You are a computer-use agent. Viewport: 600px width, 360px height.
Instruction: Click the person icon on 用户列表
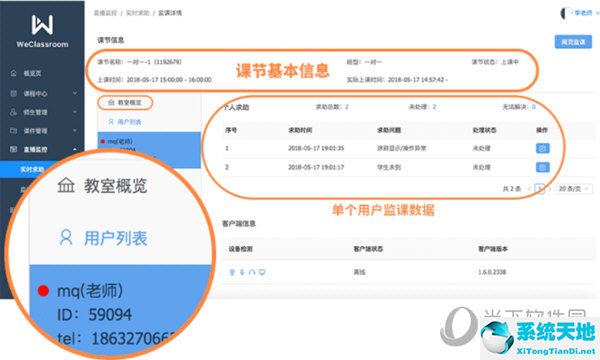pos(111,122)
